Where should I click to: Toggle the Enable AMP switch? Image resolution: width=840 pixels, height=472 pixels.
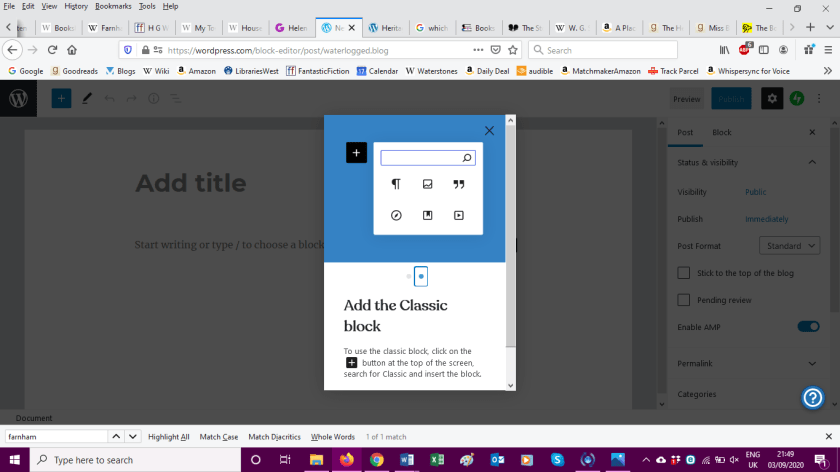808,327
